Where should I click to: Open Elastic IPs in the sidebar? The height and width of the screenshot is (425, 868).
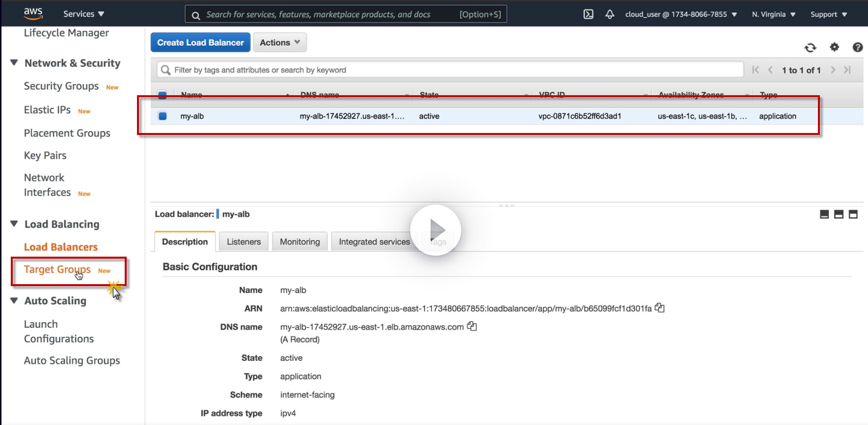tap(47, 109)
